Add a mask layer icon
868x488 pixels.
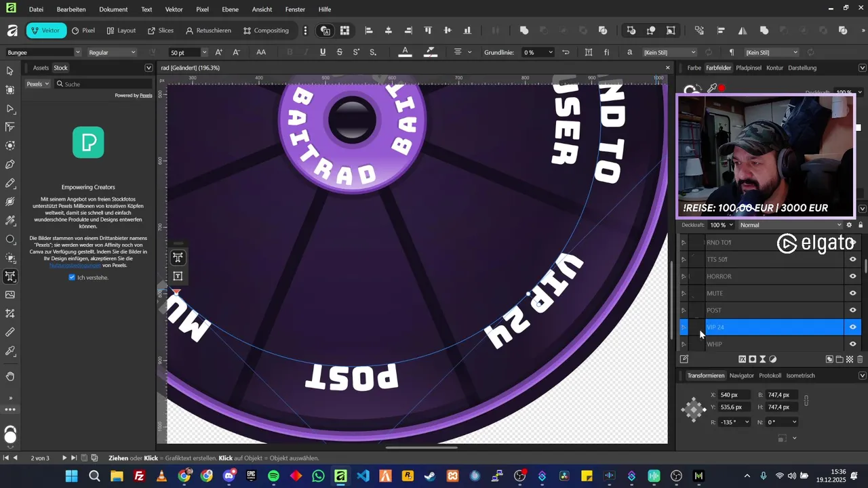click(x=752, y=359)
